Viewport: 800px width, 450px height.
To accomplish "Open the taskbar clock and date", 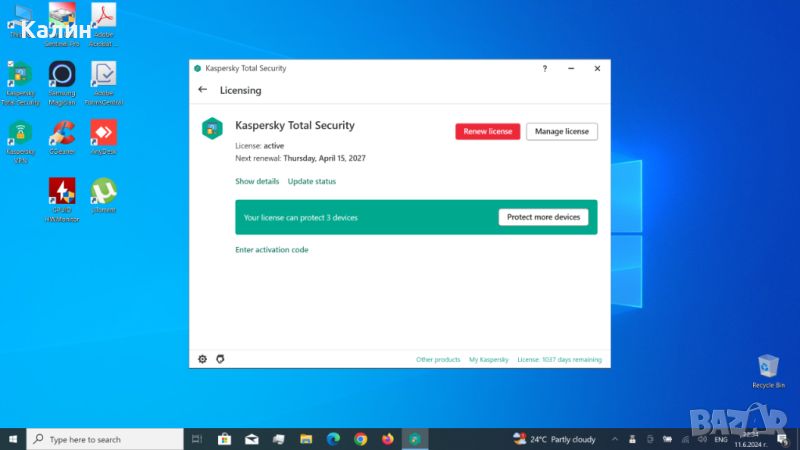I will [x=750, y=439].
